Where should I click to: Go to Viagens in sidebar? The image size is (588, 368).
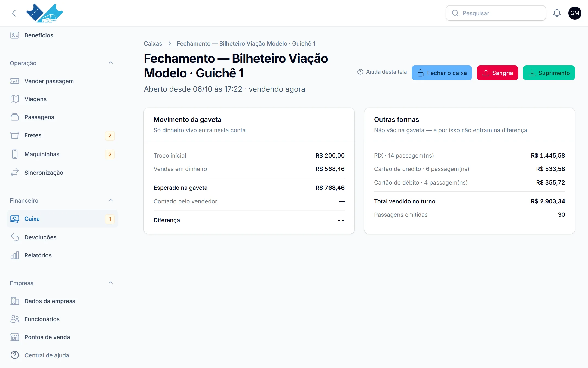(x=62, y=99)
